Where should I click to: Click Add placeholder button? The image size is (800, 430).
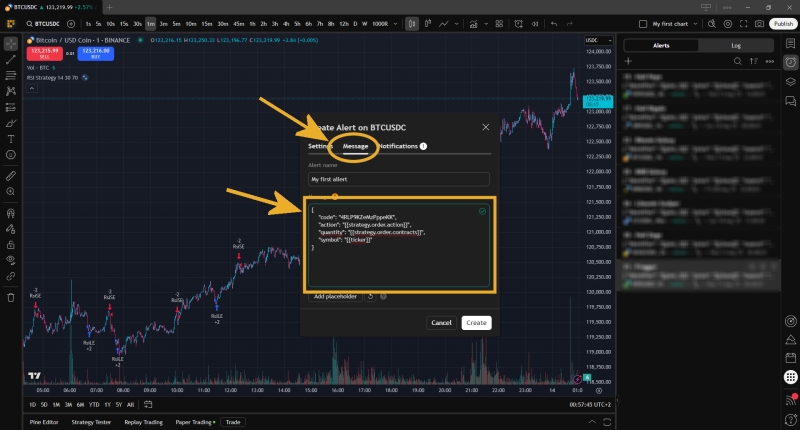pos(335,296)
